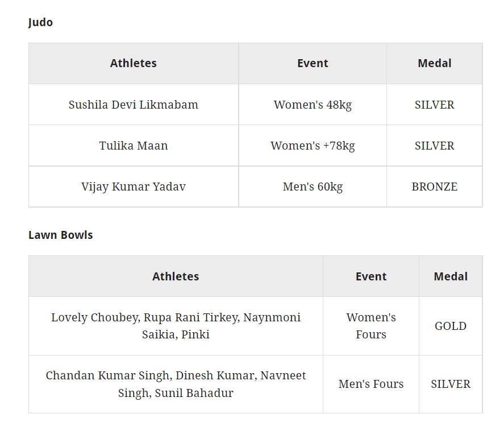Click the Event header in Lawn Bowls table
This screenshot has height=422, width=504.
pos(371,276)
